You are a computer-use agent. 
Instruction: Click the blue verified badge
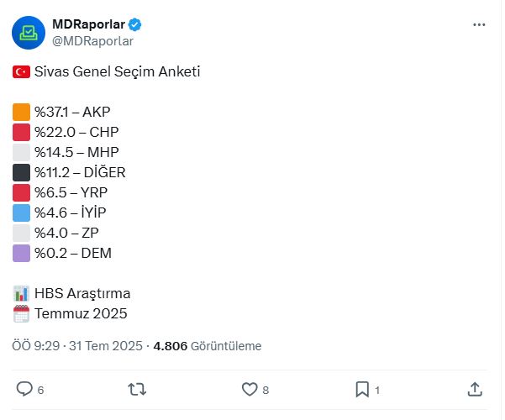click(x=134, y=24)
